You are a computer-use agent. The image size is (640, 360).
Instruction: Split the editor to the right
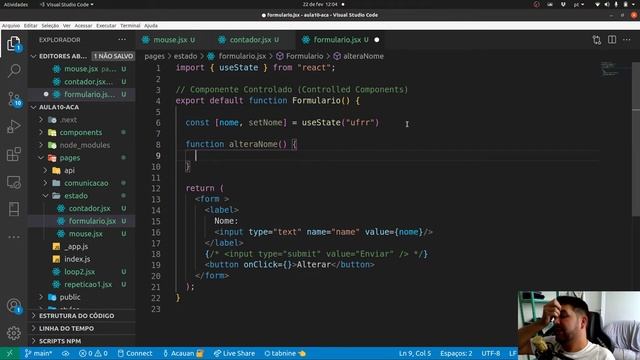tap(612, 40)
